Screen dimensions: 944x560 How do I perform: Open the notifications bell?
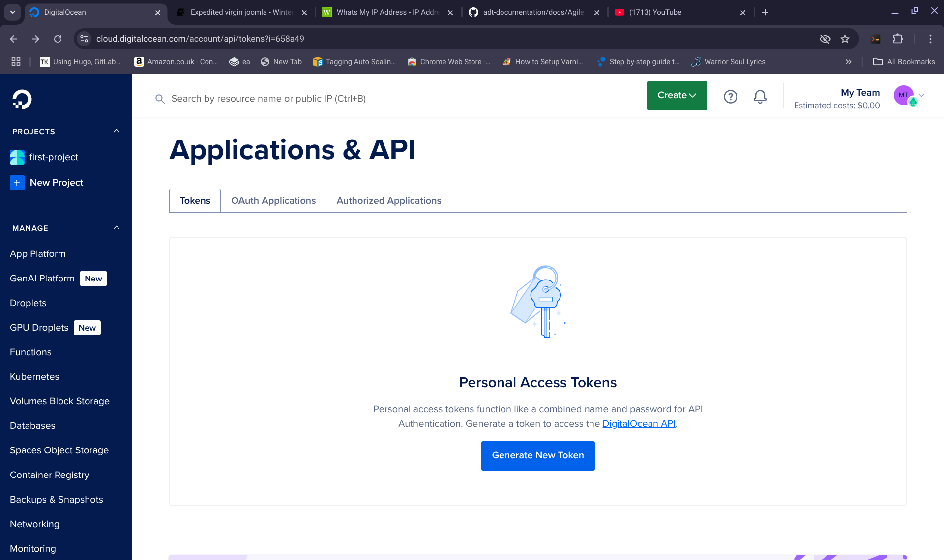click(760, 97)
